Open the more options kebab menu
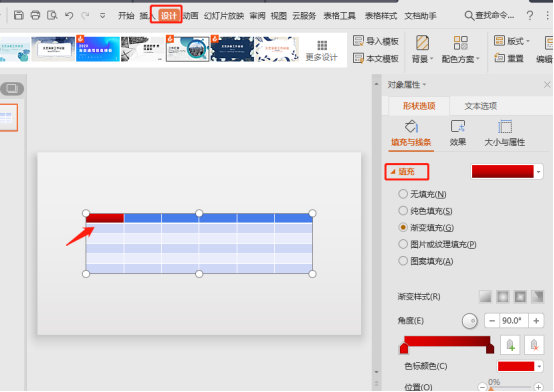Screen dimensions: 554x392 [547, 16]
